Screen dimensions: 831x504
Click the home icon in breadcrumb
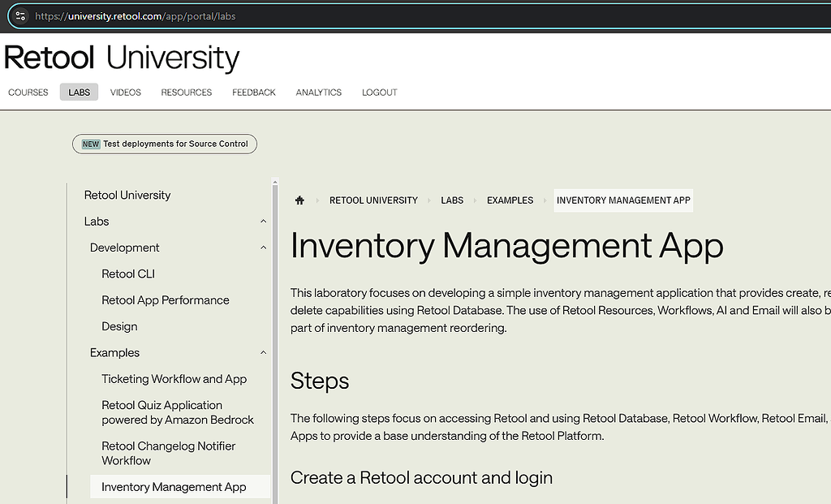[299, 200]
